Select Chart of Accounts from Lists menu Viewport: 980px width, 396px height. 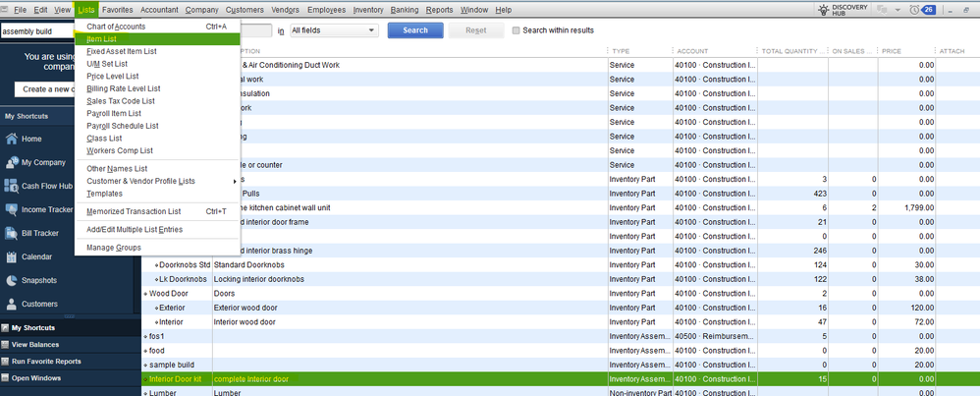click(x=157, y=27)
